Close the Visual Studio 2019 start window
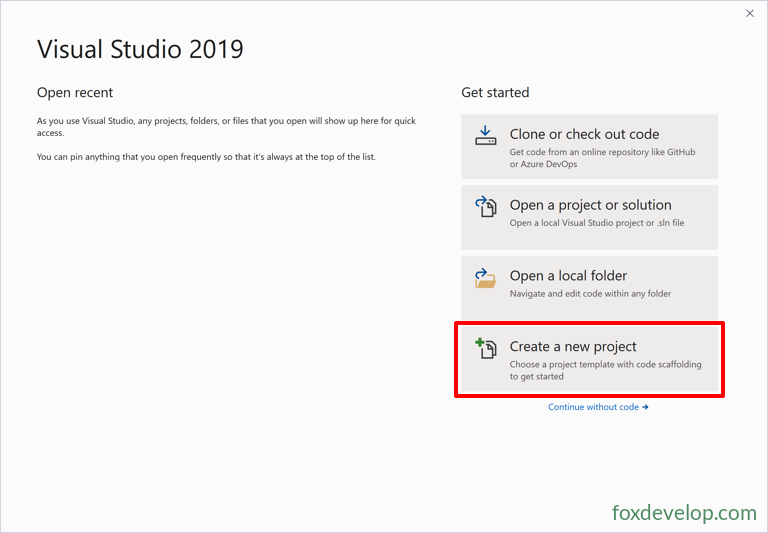The height and width of the screenshot is (533, 768). (750, 14)
